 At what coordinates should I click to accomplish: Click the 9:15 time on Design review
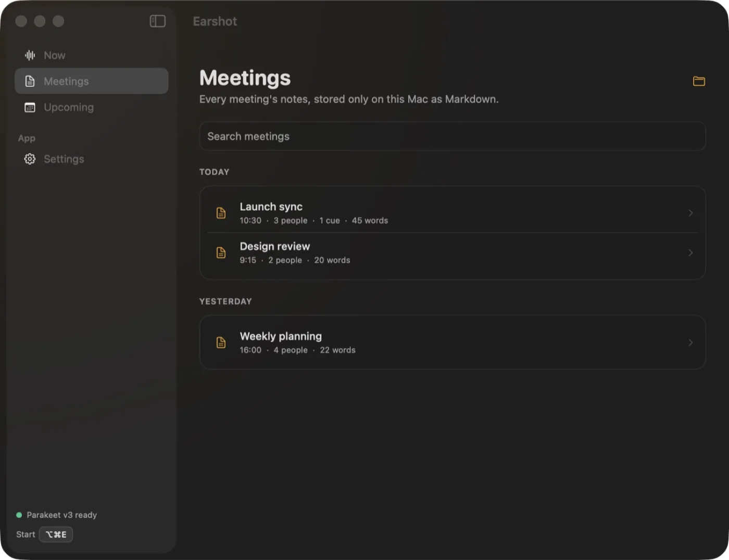click(x=248, y=260)
